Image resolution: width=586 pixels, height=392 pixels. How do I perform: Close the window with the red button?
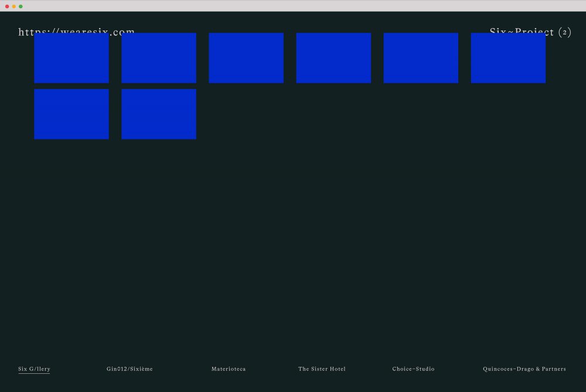(x=7, y=6)
